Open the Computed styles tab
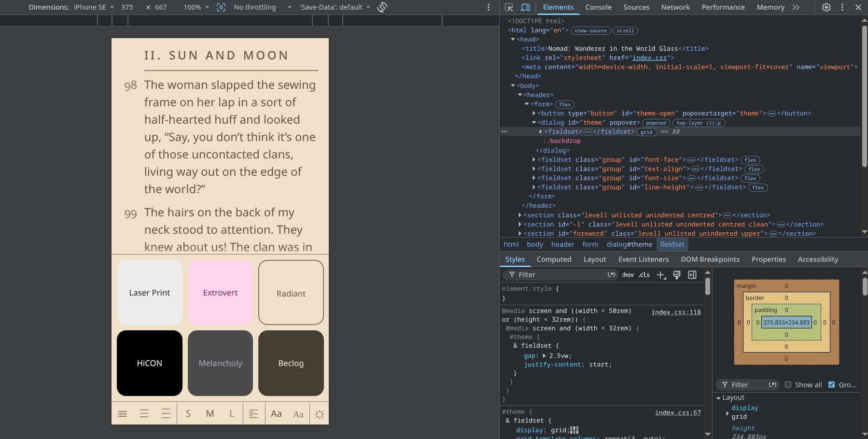This screenshot has height=439, width=868. coord(554,259)
